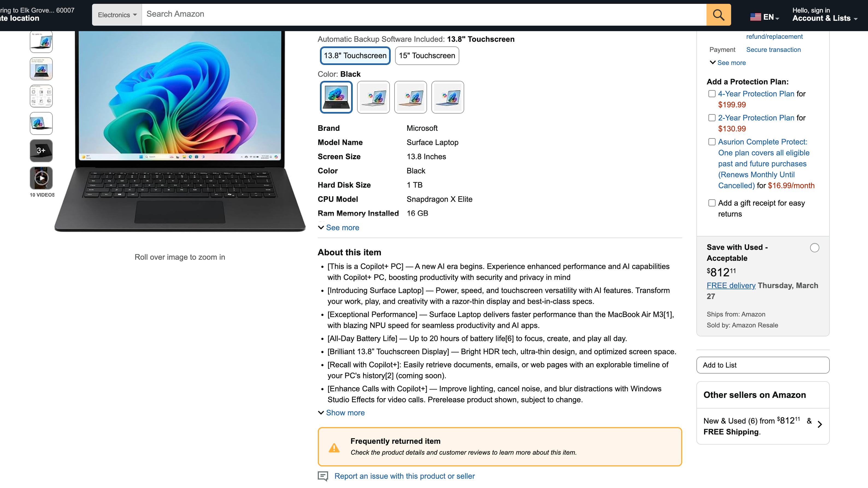The height and width of the screenshot is (488, 868).
Task: Open the 3+ more images thumbnail
Action: pyautogui.click(x=41, y=150)
